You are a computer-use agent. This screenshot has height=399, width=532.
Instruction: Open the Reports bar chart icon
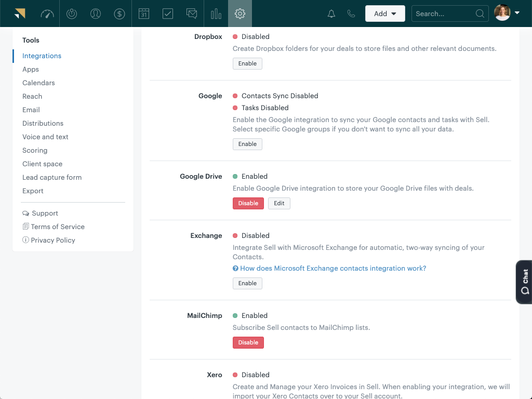click(x=216, y=14)
